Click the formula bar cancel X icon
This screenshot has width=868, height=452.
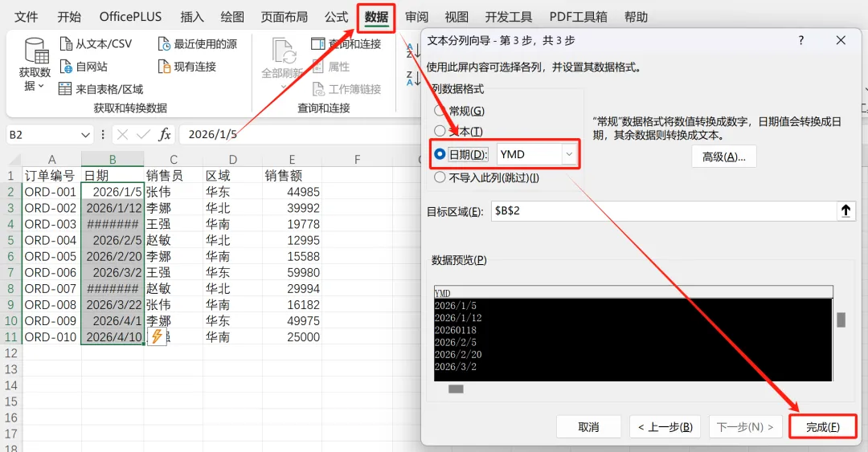coord(123,134)
